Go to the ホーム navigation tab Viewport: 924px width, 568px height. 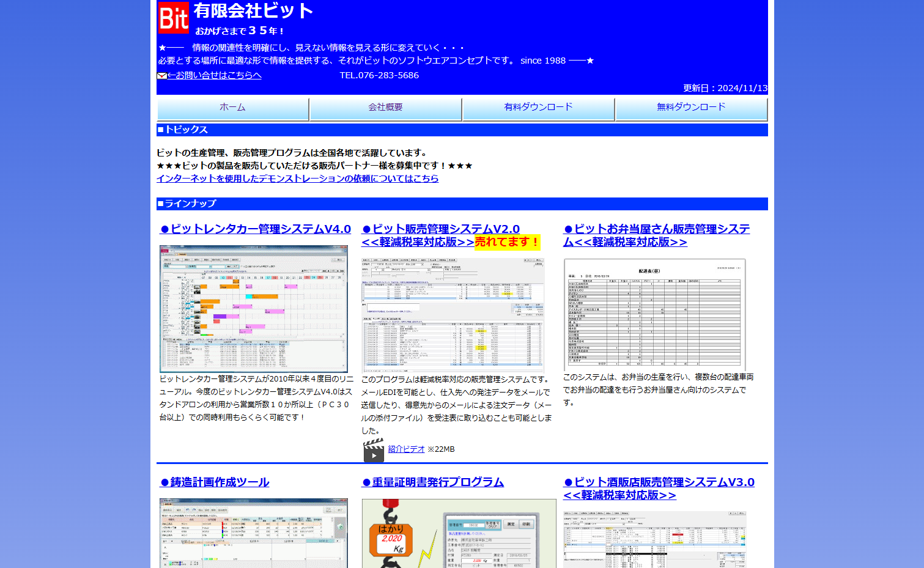[233, 108]
